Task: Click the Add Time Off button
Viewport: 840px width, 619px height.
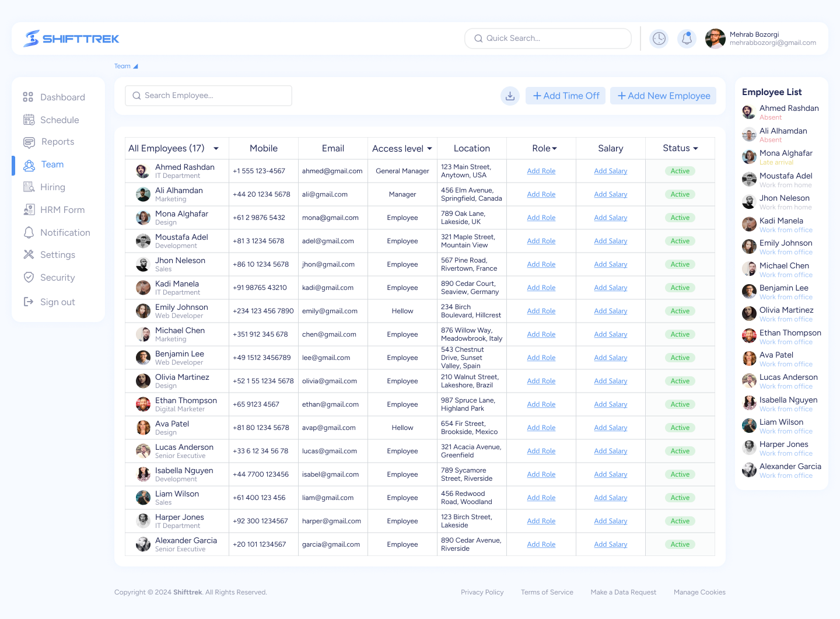Action: (x=565, y=96)
